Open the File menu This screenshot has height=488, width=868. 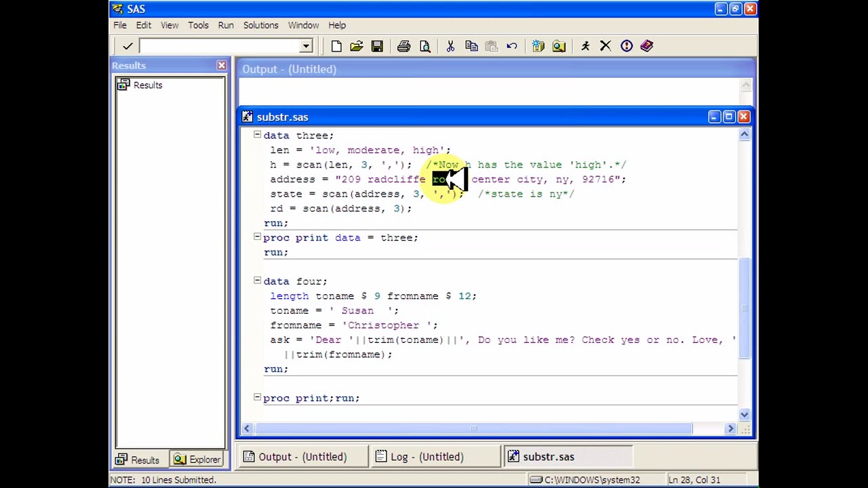(x=120, y=25)
